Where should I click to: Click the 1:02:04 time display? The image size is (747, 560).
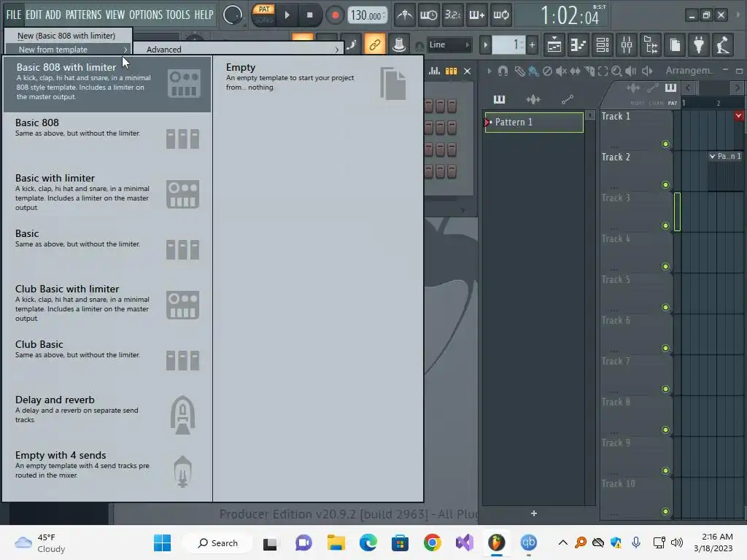pos(570,16)
